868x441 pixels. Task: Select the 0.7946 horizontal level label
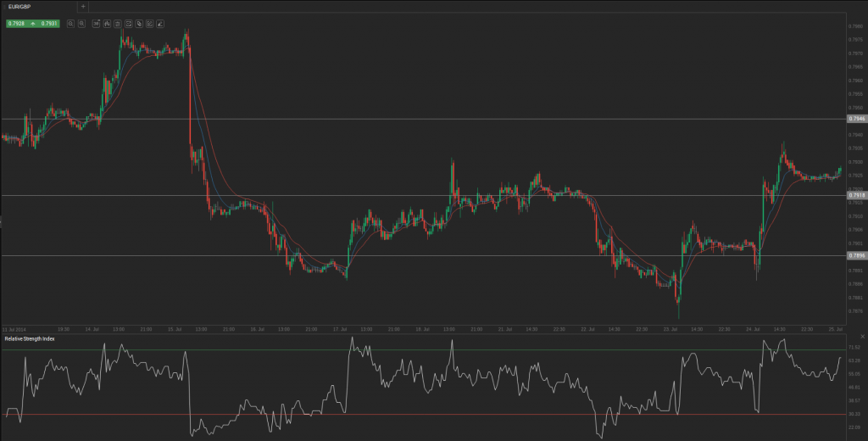[857, 119]
